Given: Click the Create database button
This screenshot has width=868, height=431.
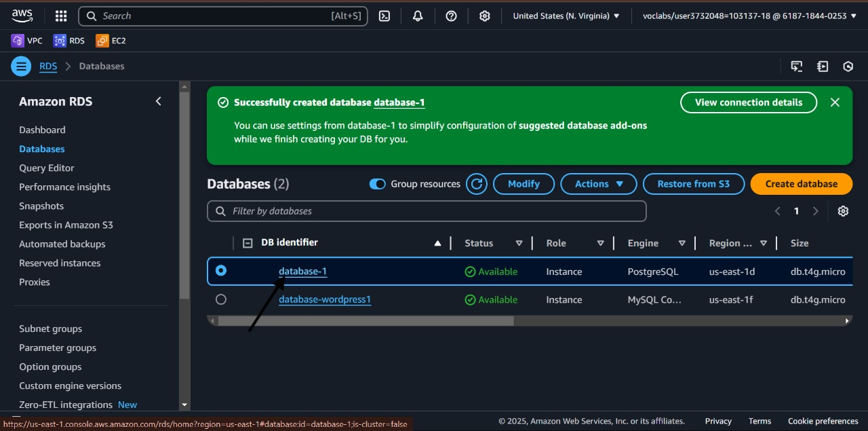Looking at the screenshot, I should (x=801, y=184).
